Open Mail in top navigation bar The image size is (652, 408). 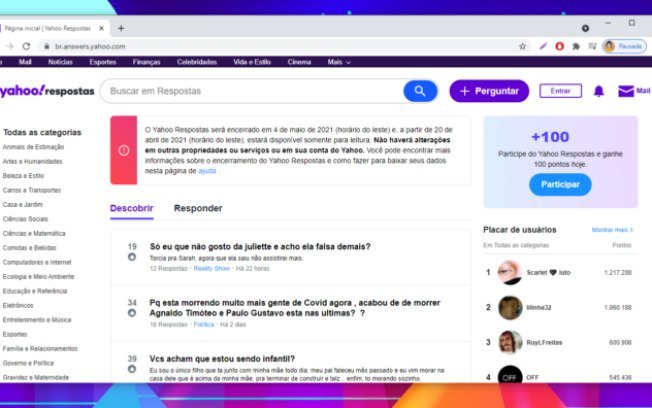click(x=25, y=62)
